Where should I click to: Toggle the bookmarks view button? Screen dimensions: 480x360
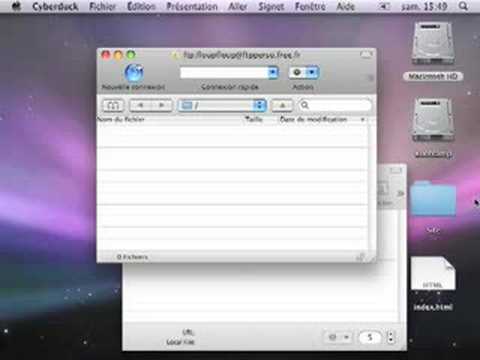(x=113, y=106)
